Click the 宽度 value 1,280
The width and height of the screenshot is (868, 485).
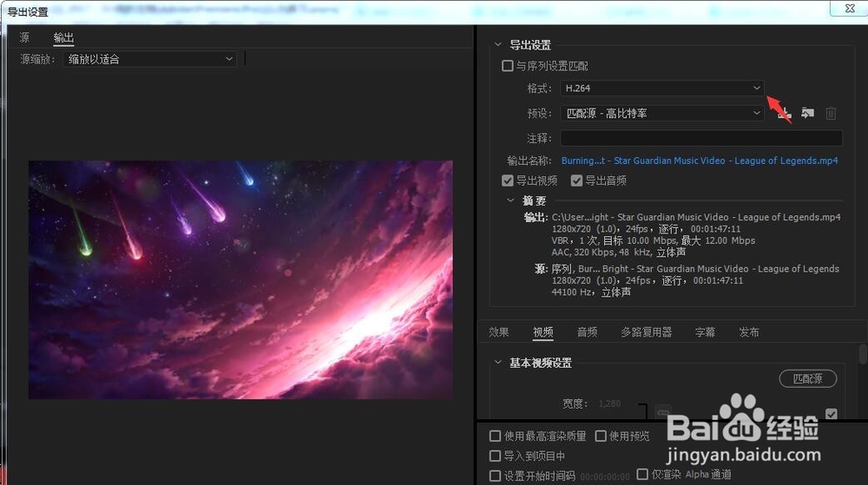[x=609, y=403]
